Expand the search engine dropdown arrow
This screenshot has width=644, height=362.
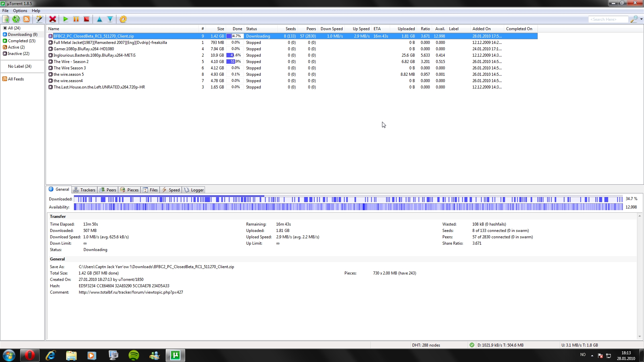[x=641, y=19]
